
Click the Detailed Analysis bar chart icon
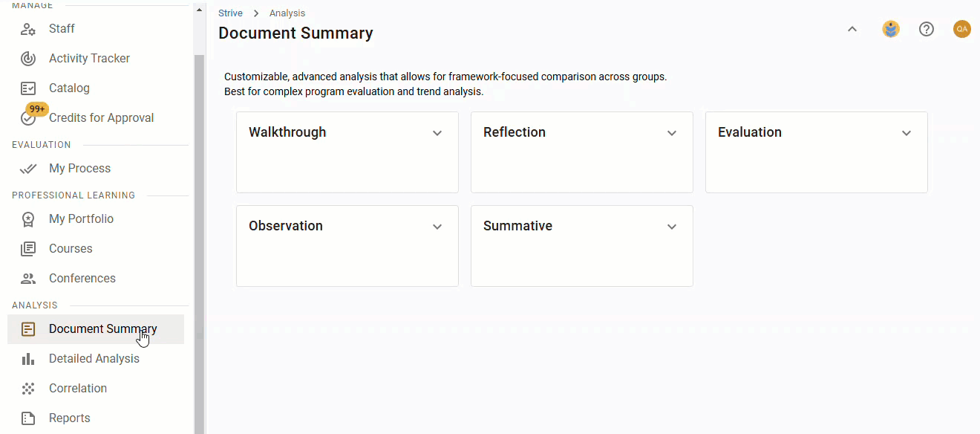(x=28, y=359)
